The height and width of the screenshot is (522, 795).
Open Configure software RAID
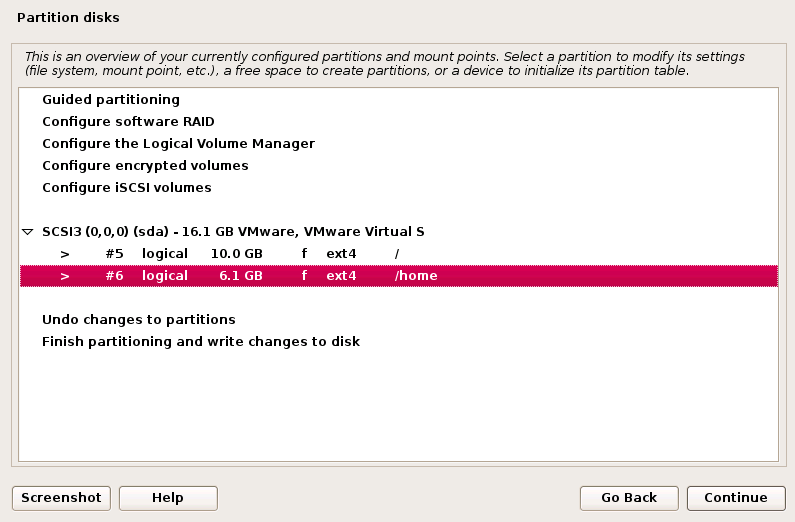point(128,122)
